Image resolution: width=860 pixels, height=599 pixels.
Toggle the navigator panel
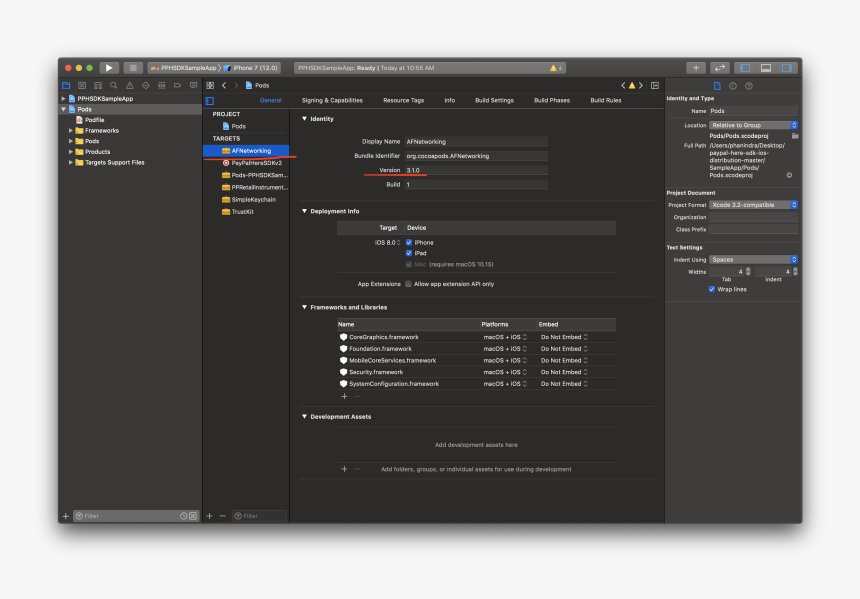[x=745, y=68]
